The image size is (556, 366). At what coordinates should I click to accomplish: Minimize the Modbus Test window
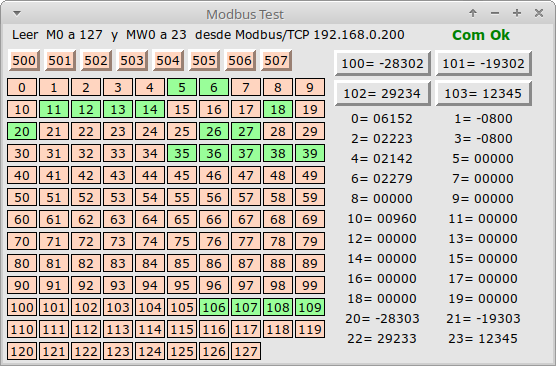coord(495,13)
